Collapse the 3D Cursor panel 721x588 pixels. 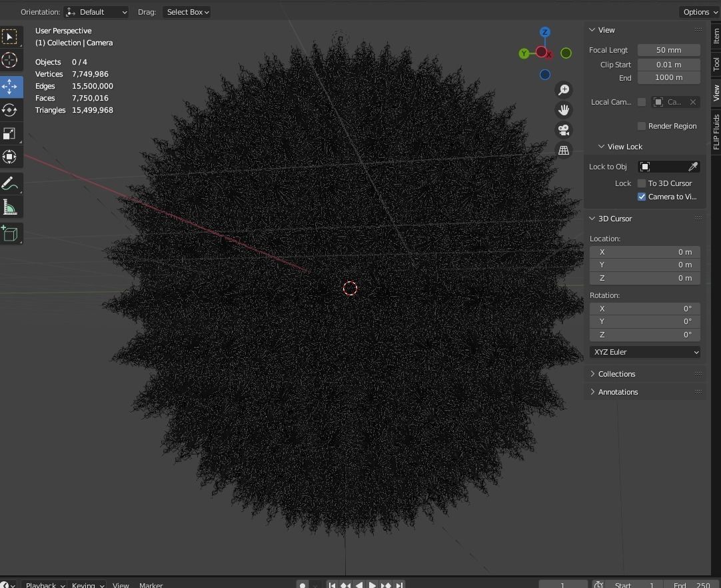tap(592, 219)
